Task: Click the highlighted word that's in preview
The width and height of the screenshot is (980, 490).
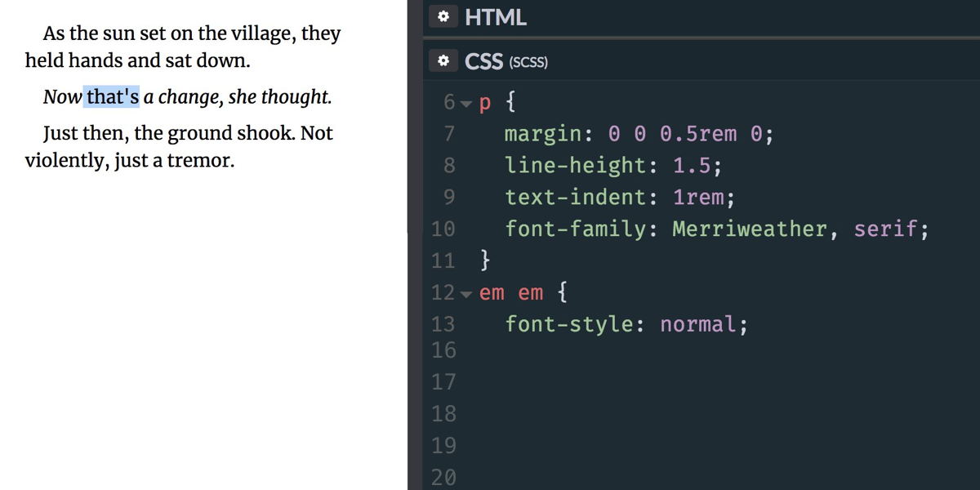Action: [x=113, y=97]
